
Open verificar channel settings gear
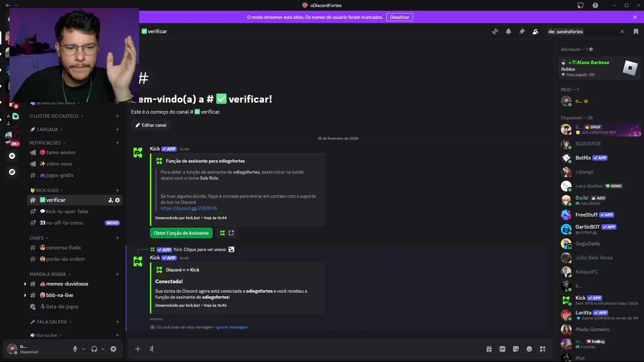(117, 200)
